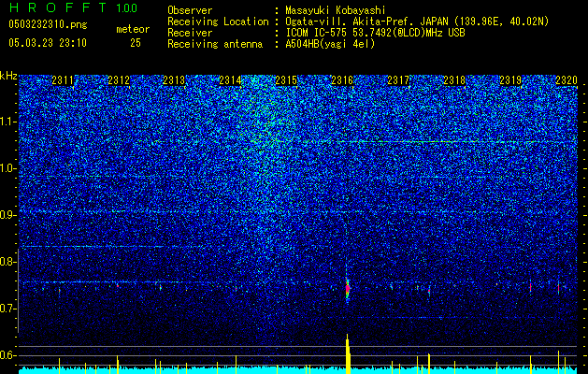Click the Receiving antenna field label
The width and height of the screenshot is (588, 374).
tap(215, 44)
